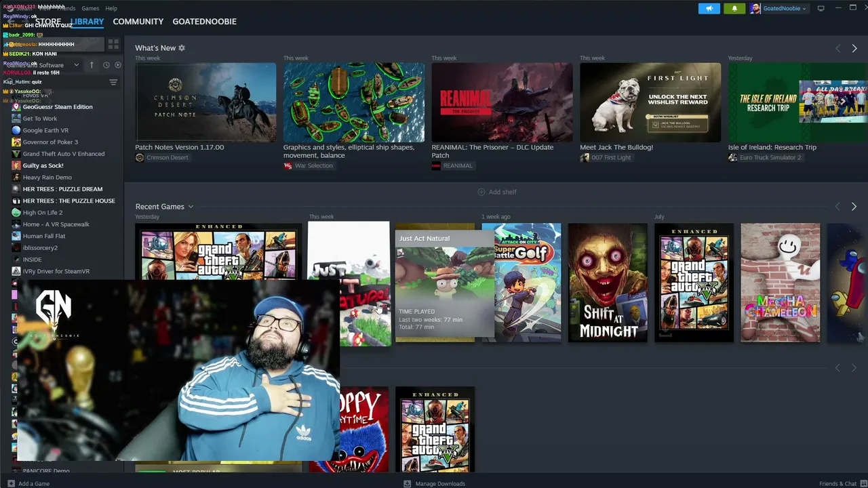Switch to the COMMUNITY tab
This screenshot has height=488, width=868.
[x=138, y=22]
